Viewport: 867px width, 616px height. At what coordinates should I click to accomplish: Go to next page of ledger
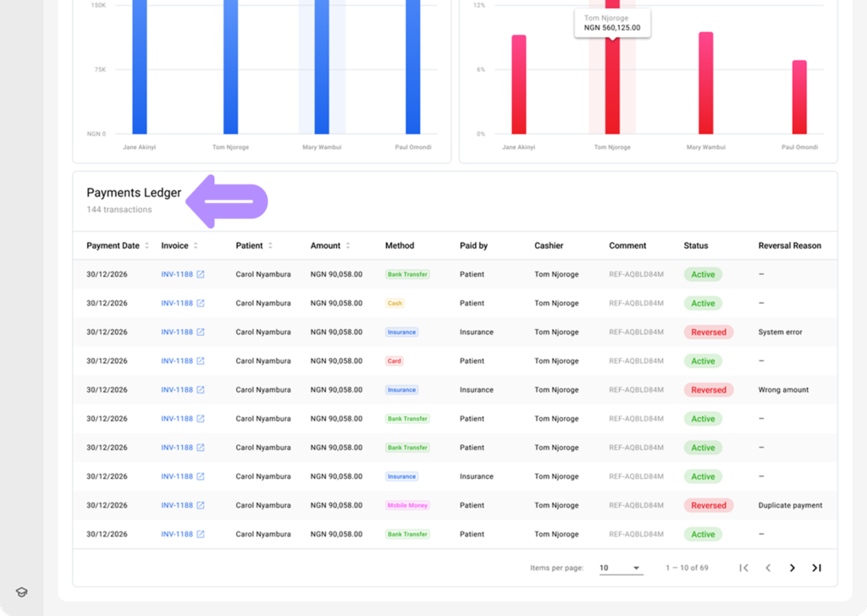pyautogui.click(x=792, y=568)
